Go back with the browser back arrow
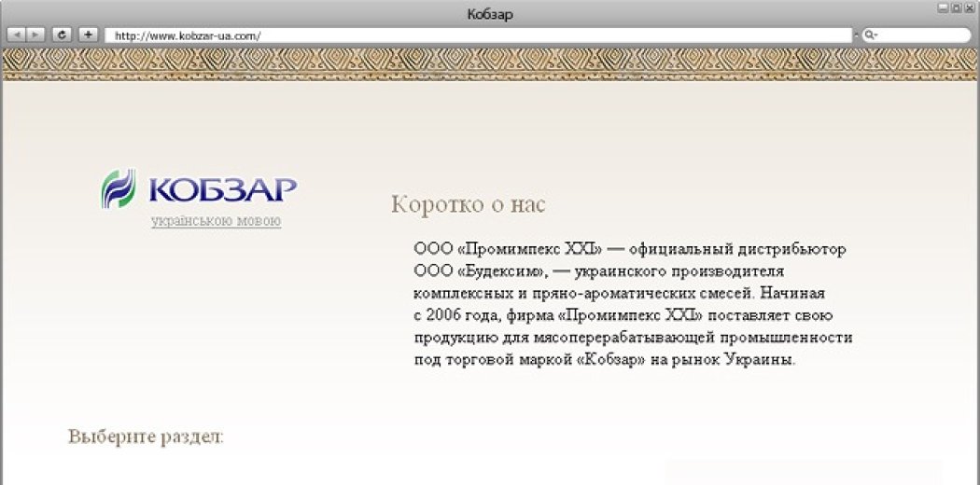The height and width of the screenshot is (485, 980). tap(16, 35)
